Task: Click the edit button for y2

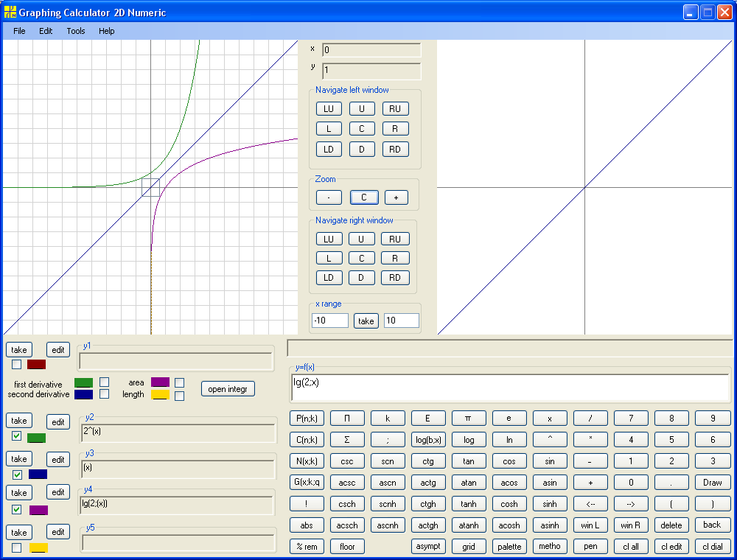Action: pos(57,422)
